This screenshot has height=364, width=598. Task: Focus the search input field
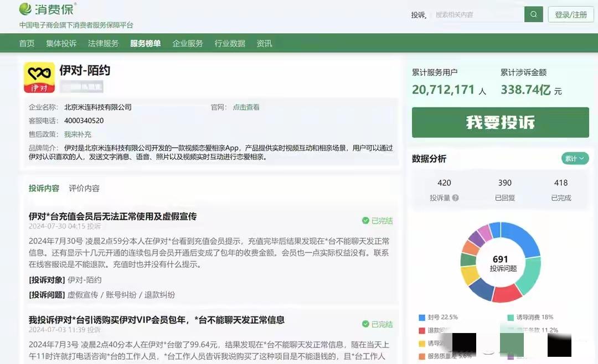pyautogui.click(x=478, y=14)
